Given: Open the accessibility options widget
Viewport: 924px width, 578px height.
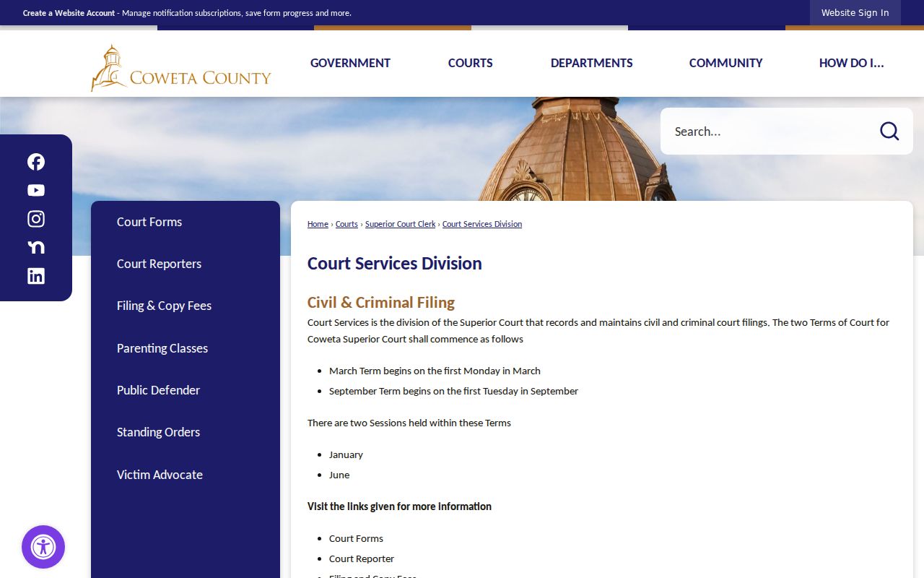Looking at the screenshot, I should [x=43, y=547].
